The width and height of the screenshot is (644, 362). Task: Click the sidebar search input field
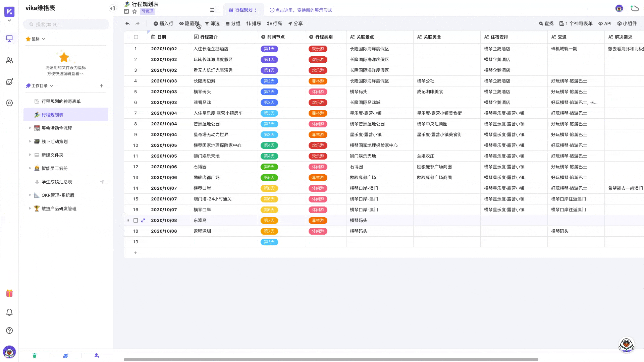66,24
